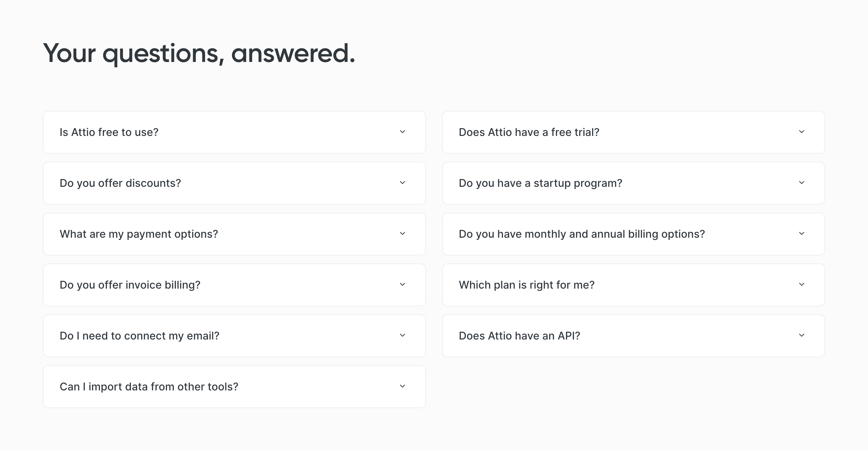Open the 'Does Attio have a free trial?' answer
868x451 pixels.
(x=633, y=132)
